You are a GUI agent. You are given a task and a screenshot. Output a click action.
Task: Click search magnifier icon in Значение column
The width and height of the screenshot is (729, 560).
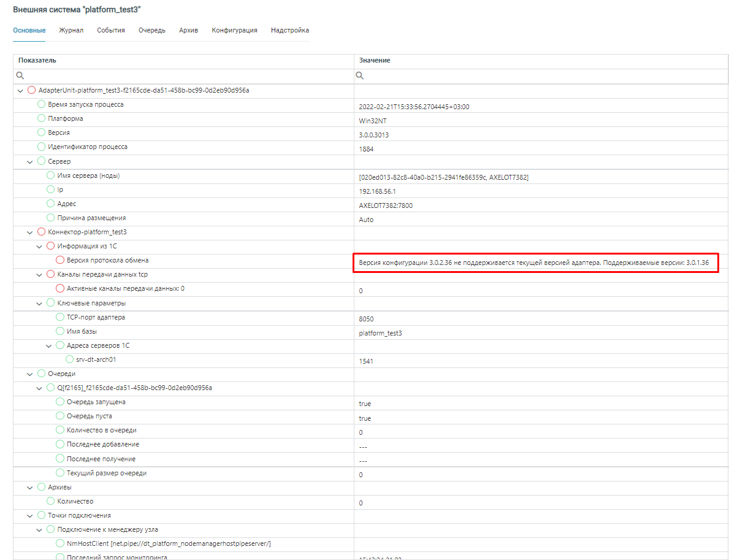(360, 75)
